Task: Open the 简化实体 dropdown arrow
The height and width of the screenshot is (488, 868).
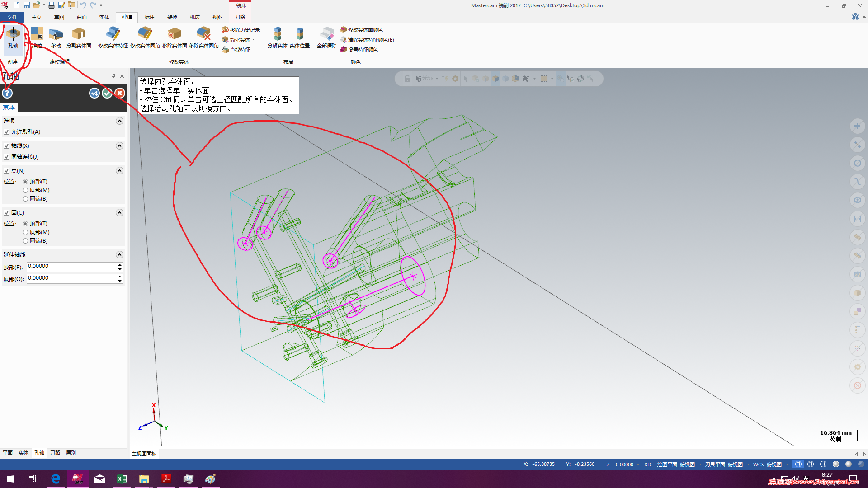Action: (254, 40)
